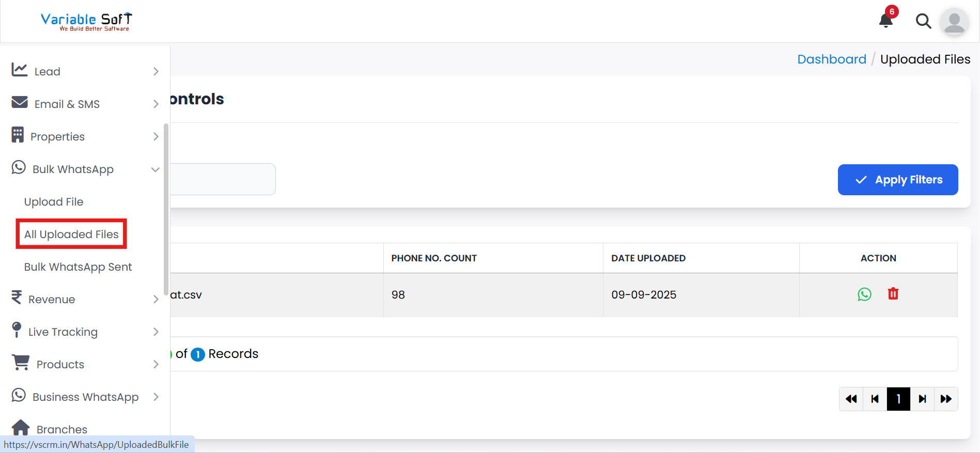Go to the last page arrow
Viewport: 980px width, 453px height.
(946, 399)
